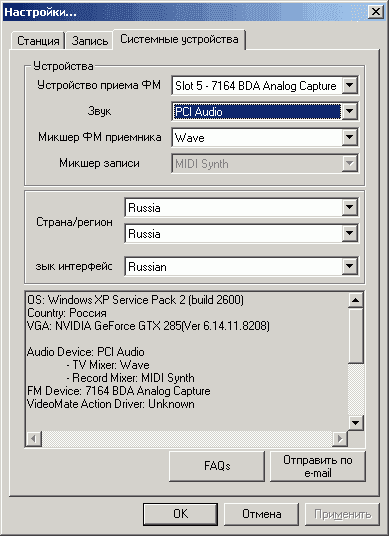Click the Отмена button
This screenshot has width=389, height=536.
261,514
